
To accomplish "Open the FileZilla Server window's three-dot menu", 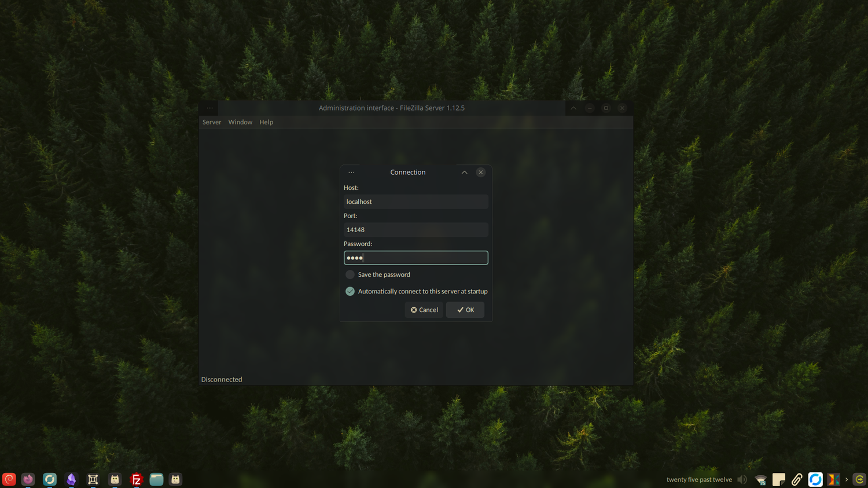I will (209, 108).
